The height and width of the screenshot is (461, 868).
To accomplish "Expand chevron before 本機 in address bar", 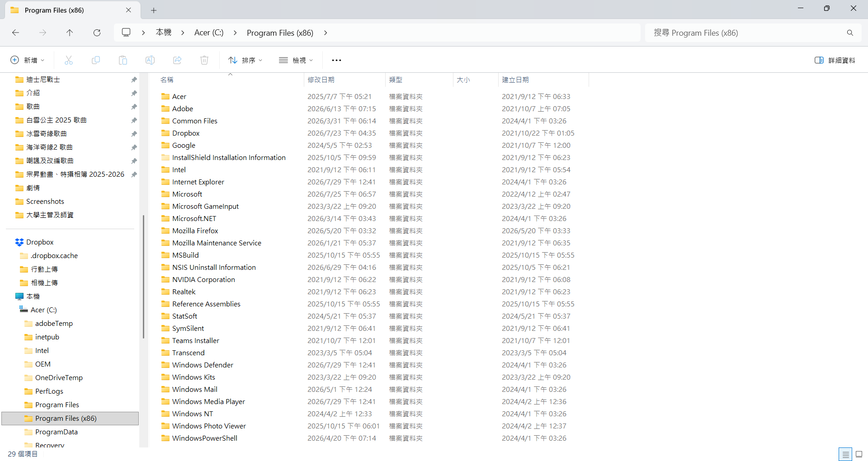I will tap(143, 33).
